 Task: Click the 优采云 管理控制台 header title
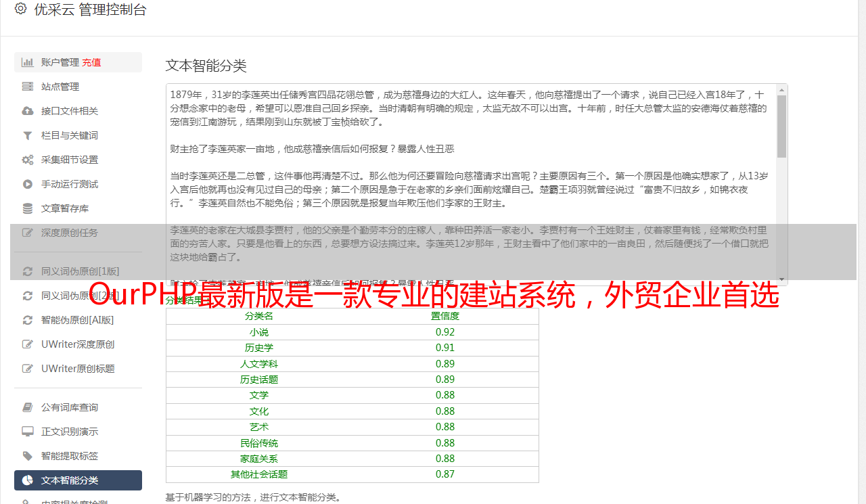coord(90,9)
